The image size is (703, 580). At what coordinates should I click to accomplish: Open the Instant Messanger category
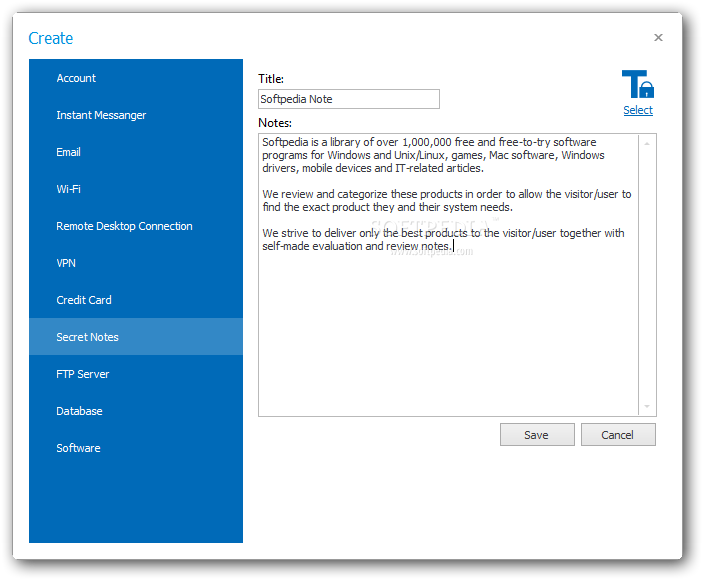point(136,115)
